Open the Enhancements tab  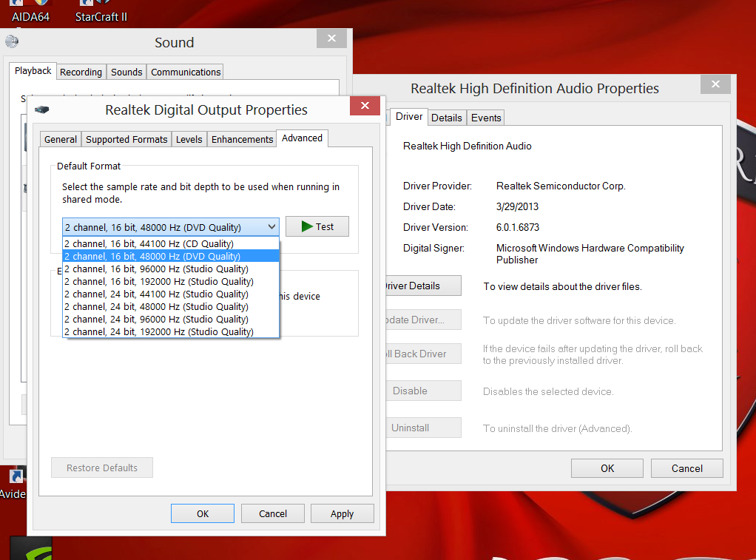click(x=242, y=139)
